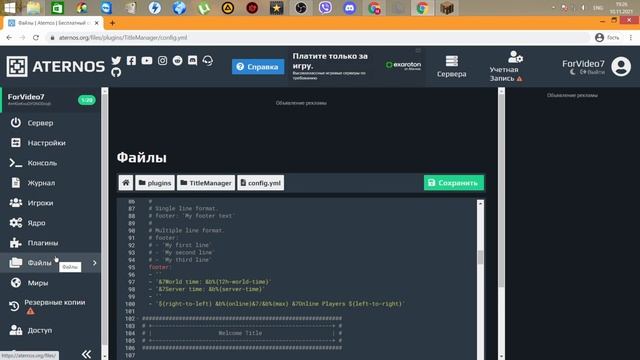
Task: Open Viber from taskbar
Action: click(x=325, y=8)
